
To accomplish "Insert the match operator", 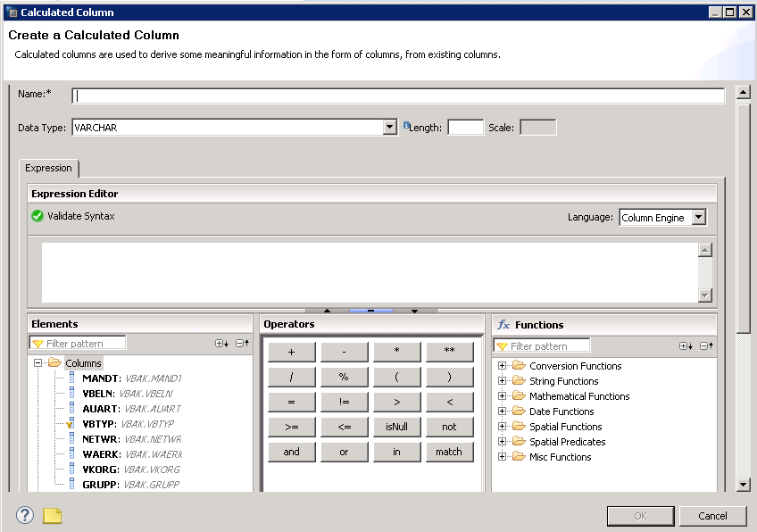I will pyautogui.click(x=450, y=453).
